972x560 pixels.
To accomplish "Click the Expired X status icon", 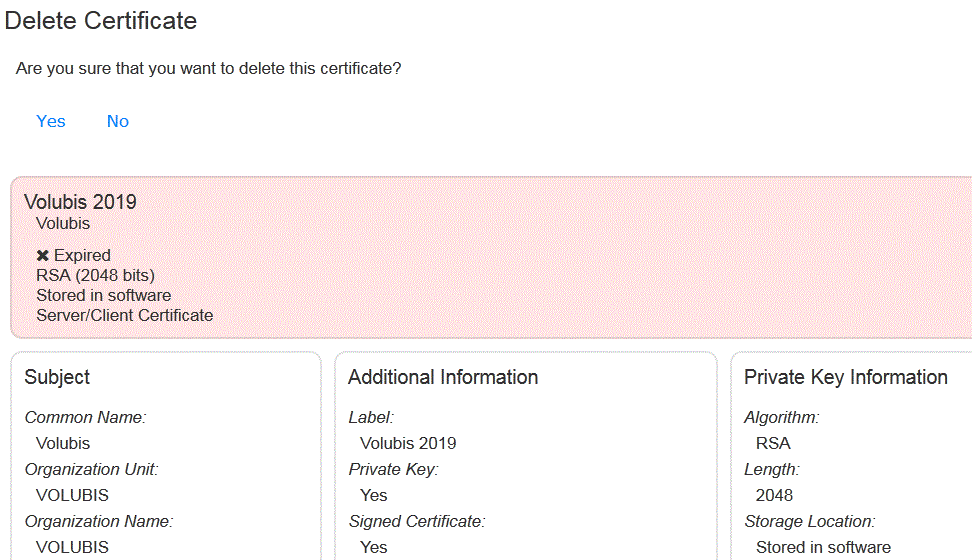I will pyautogui.click(x=42, y=256).
